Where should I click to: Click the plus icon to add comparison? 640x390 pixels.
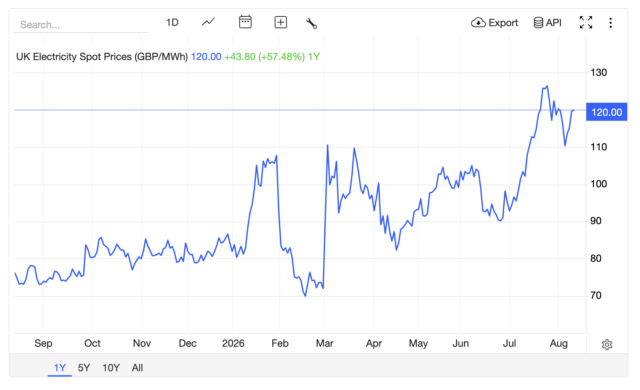pyautogui.click(x=280, y=22)
